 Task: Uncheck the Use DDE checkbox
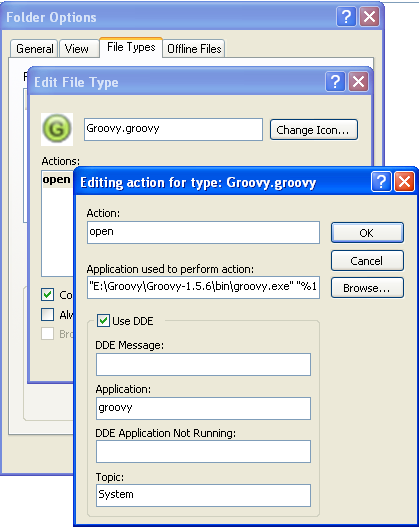tap(103, 321)
